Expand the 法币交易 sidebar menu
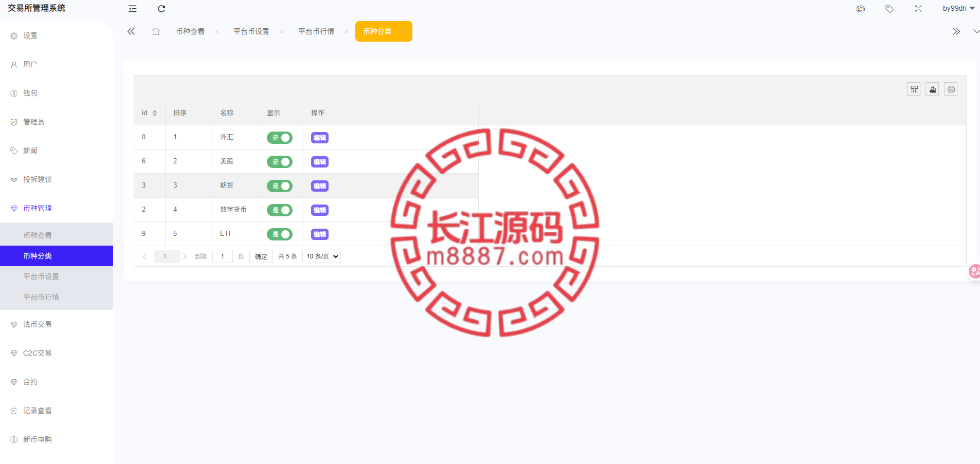The width and height of the screenshot is (980, 464). [57, 324]
